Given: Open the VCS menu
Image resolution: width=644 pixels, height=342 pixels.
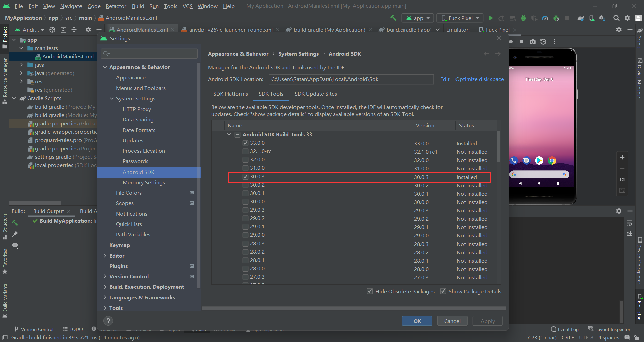Looking at the screenshot, I should (187, 6).
